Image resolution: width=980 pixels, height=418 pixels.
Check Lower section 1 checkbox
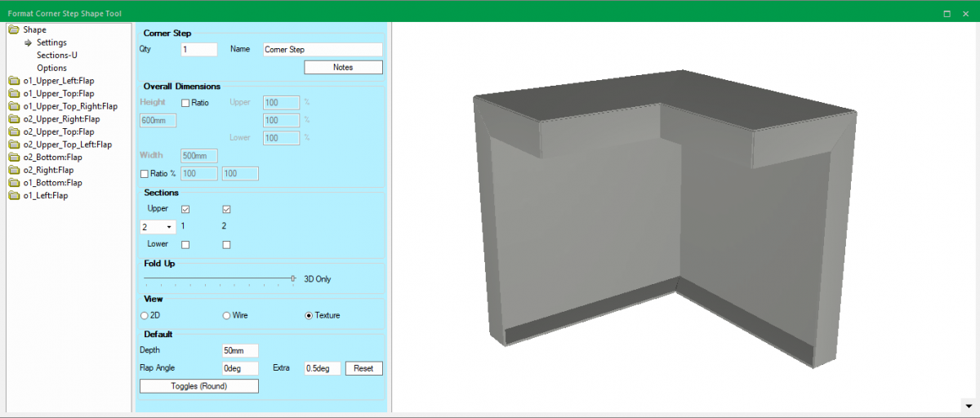tap(185, 244)
